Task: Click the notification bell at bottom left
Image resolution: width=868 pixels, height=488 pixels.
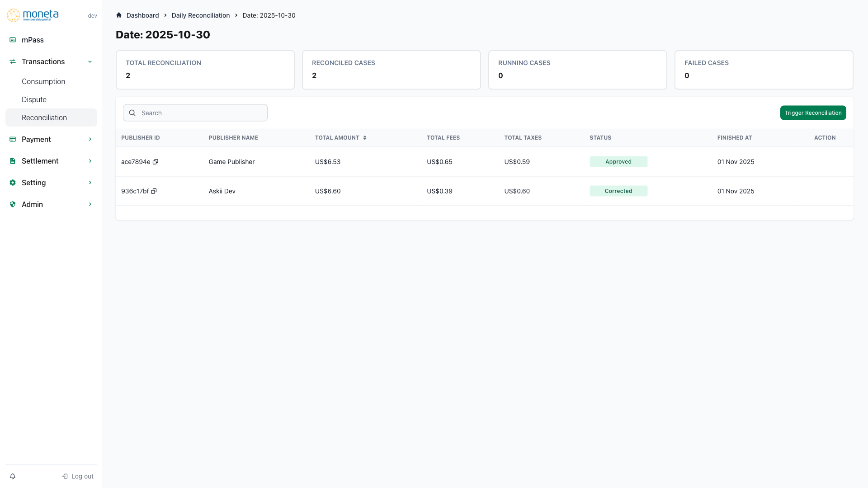Action: [x=12, y=476]
